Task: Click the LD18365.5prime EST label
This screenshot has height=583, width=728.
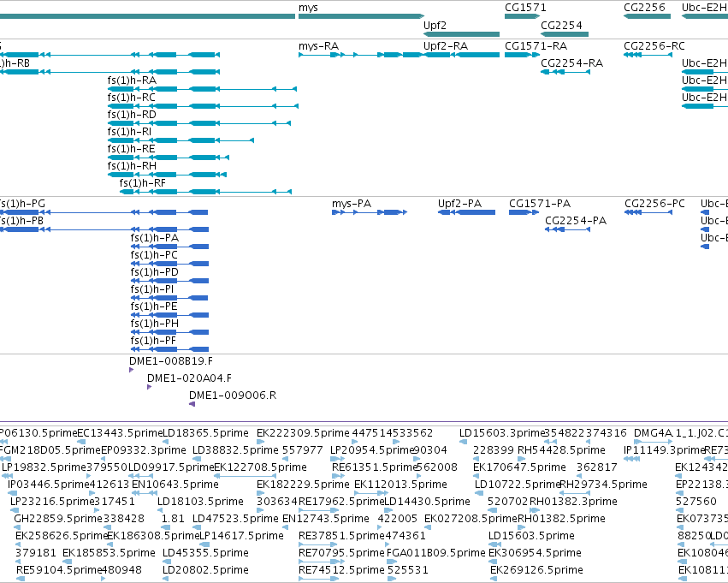Action: coord(205,433)
